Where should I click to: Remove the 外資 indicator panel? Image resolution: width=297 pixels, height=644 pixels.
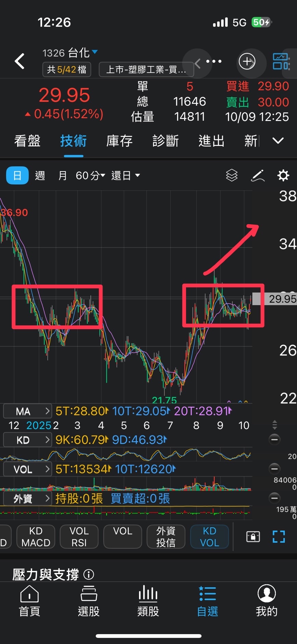coord(274,498)
